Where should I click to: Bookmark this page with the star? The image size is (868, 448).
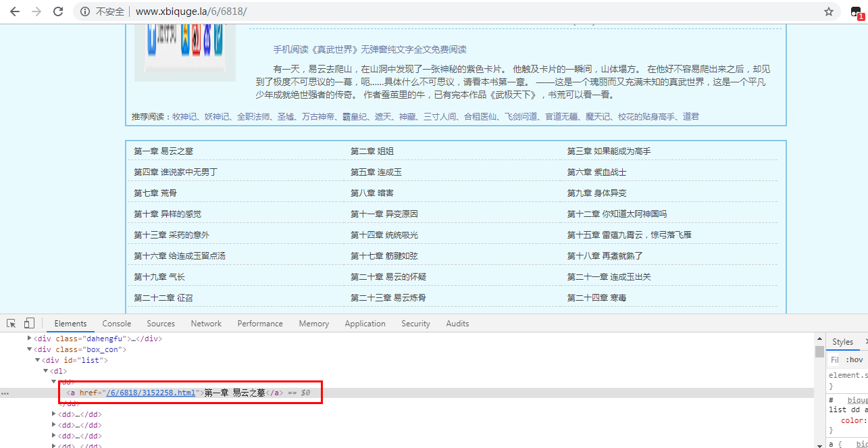(829, 11)
